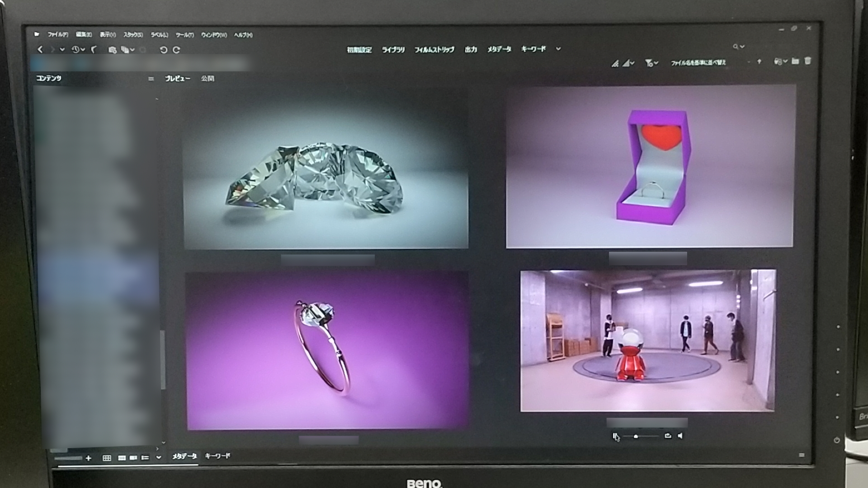Expand the workspace switcher chevron
The width and height of the screenshot is (868, 488).
[x=558, y=49]
